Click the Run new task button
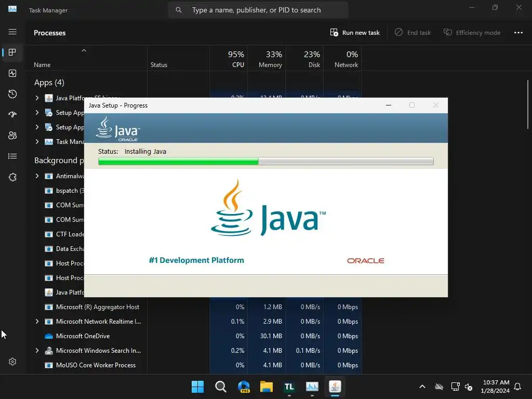532x399 pixels. (355, 33)
